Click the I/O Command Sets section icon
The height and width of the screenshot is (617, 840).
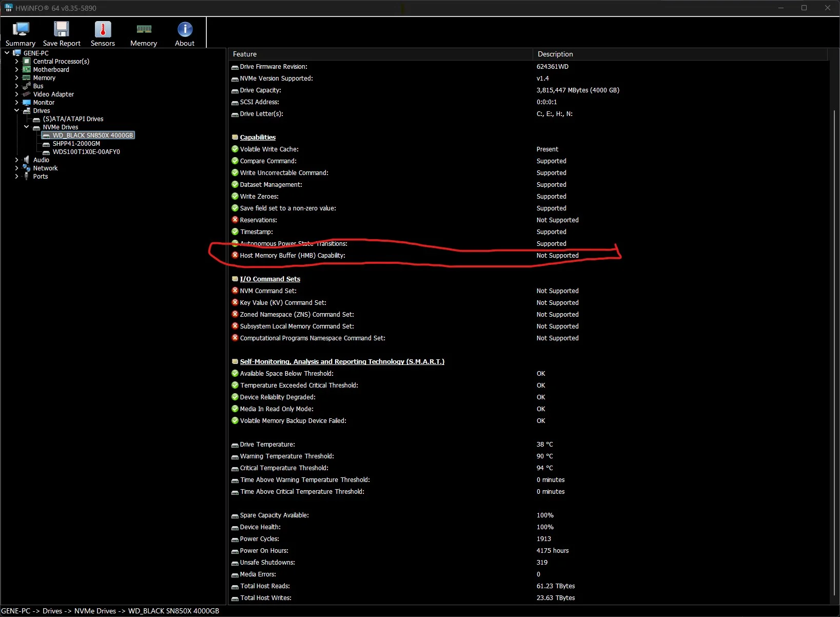235,279
